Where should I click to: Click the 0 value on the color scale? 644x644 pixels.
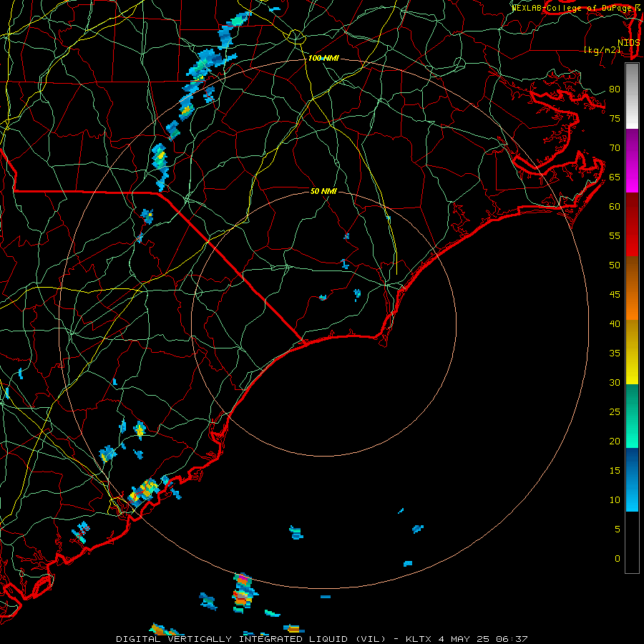point(618,559)
